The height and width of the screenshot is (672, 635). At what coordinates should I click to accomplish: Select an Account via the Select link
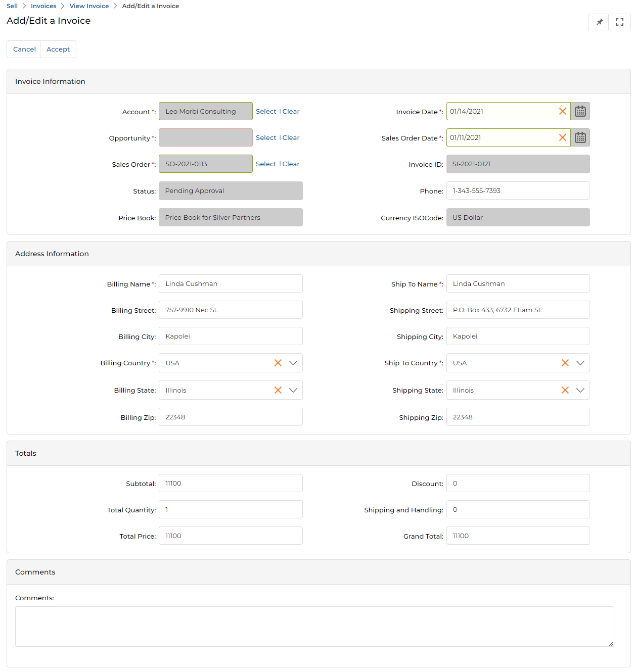266,111
